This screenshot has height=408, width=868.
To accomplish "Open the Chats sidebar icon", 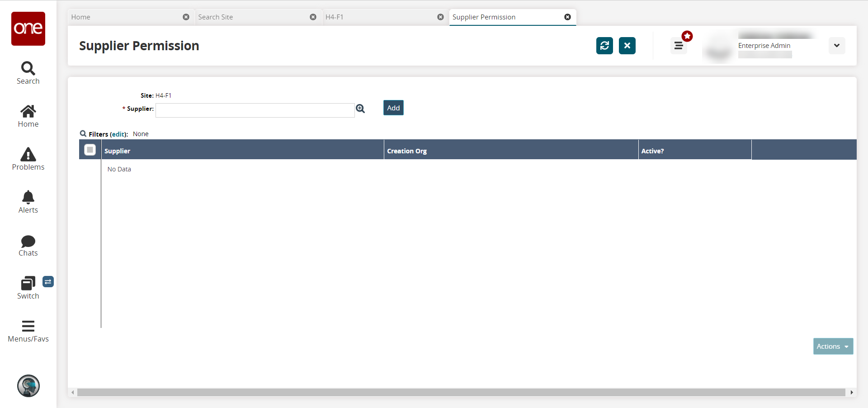I will 28,246.
